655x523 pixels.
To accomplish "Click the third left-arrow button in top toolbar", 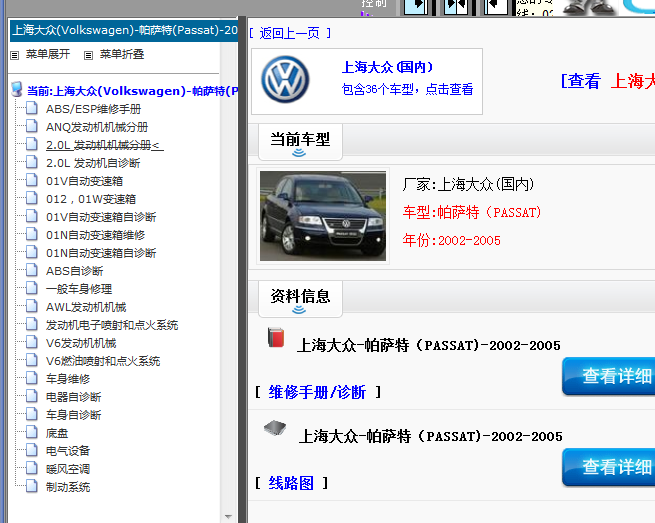I will click(495, 6).
